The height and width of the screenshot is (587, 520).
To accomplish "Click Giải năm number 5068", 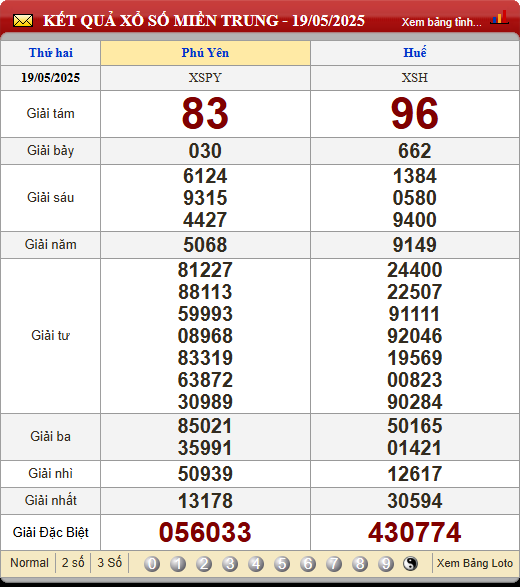I will pyautogui.click(x=205, y=245).
